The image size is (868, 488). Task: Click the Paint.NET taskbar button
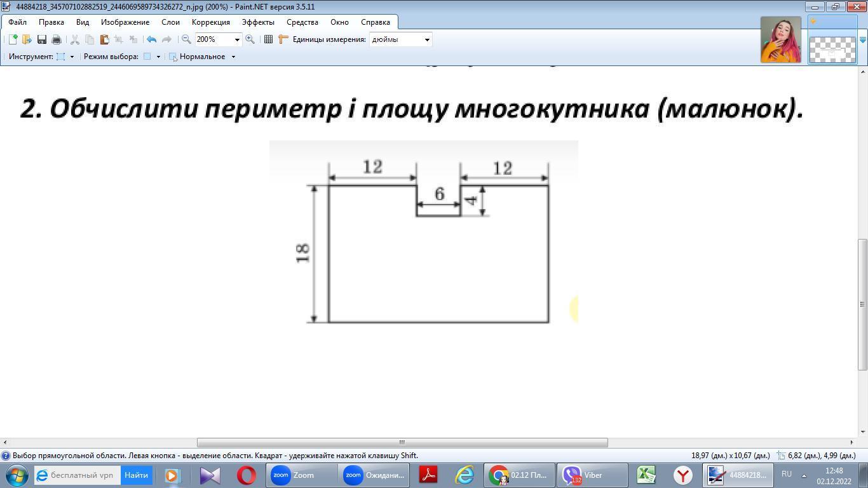point(738,475)
